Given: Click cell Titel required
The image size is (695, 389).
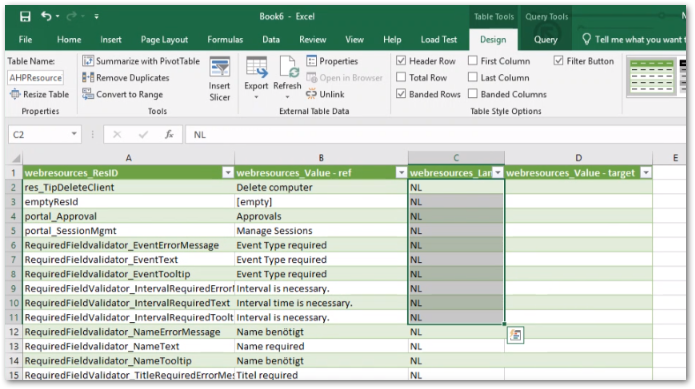Looking at the screenshot, I should pos(321,375).
